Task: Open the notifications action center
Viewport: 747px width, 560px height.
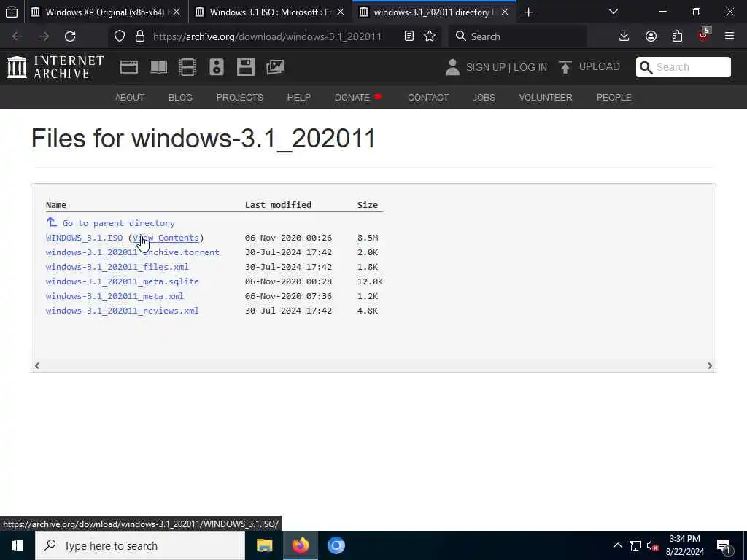Action: pos(724,547)
